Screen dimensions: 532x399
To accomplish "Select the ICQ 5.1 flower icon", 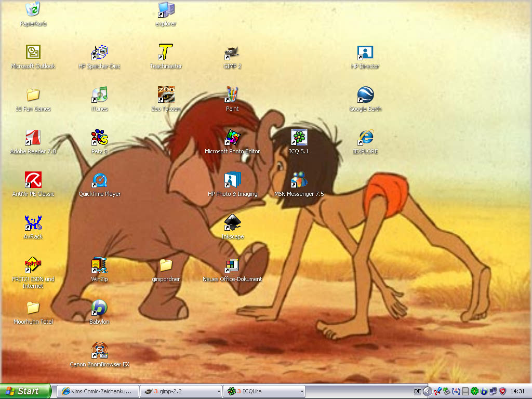I will [299, 138].
